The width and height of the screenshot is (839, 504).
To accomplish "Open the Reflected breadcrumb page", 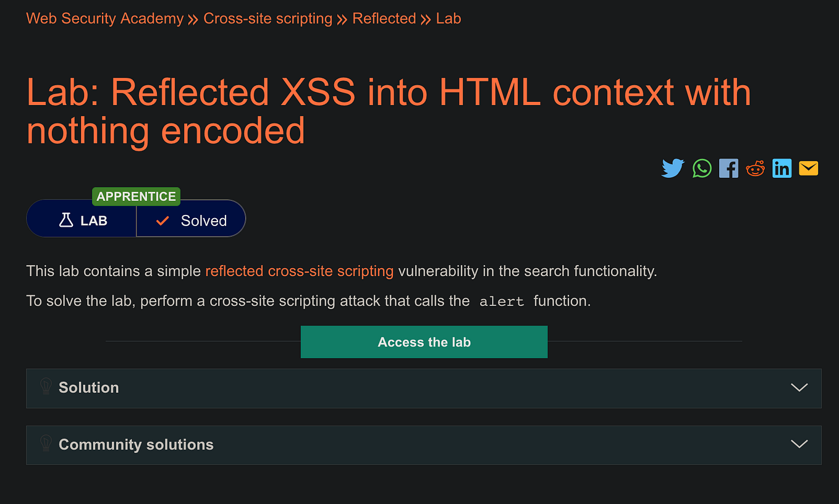I will (384, 19).
